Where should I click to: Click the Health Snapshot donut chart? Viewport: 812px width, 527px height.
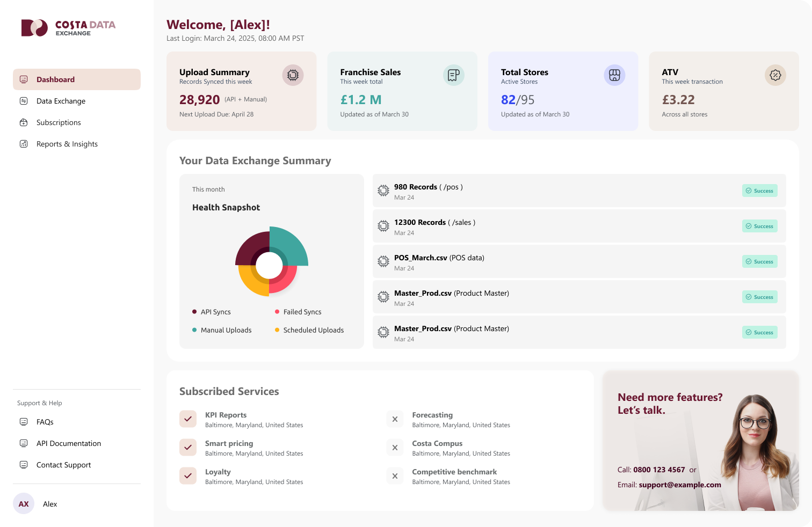click(x=271, y=262)
